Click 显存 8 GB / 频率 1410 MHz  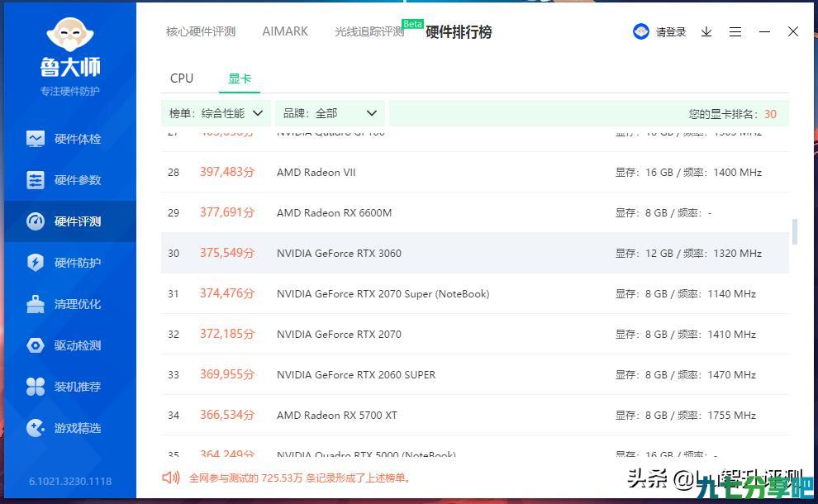686,335
